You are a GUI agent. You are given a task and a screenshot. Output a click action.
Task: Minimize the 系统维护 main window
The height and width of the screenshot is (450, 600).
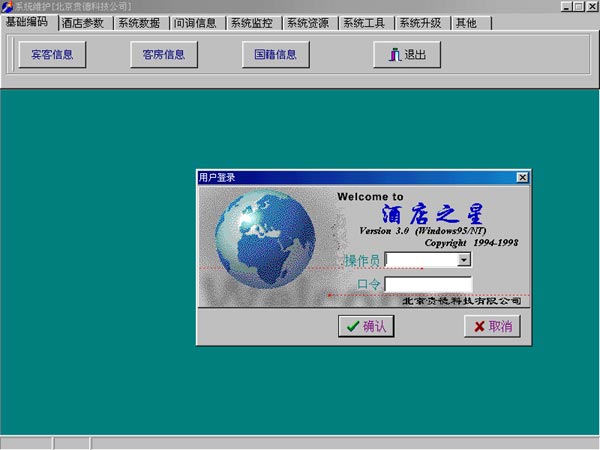567,7
